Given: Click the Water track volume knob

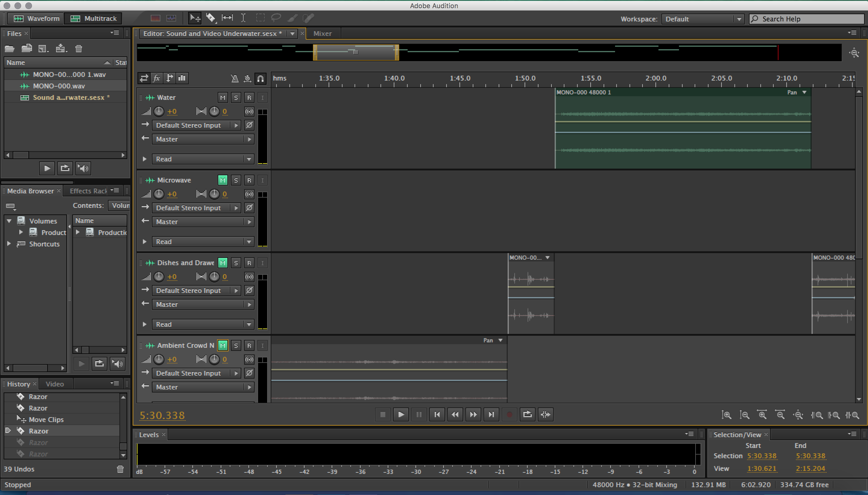Looking at the screenshot, I should (159, 111).
